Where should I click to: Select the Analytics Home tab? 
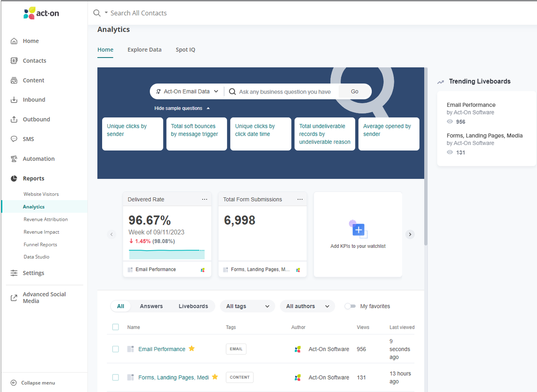click(x=105, y=50)
